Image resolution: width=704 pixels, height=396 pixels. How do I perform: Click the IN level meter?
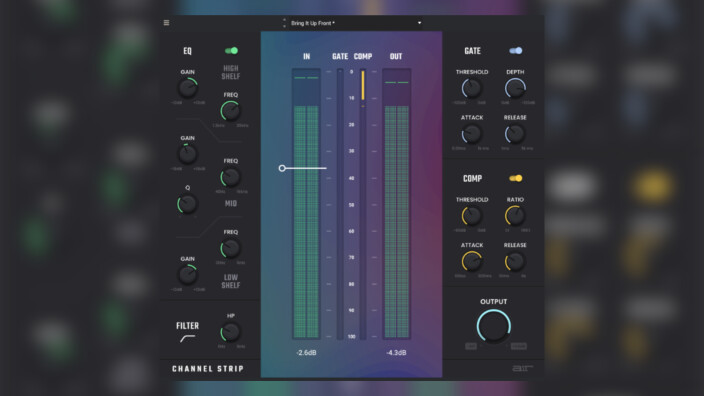(306, 203)
